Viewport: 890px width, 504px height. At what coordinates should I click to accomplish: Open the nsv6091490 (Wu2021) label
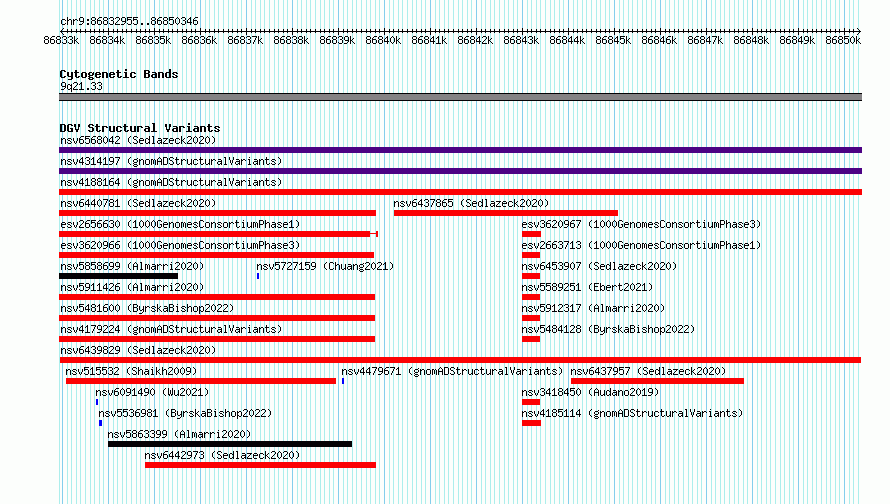coord(152,392)
